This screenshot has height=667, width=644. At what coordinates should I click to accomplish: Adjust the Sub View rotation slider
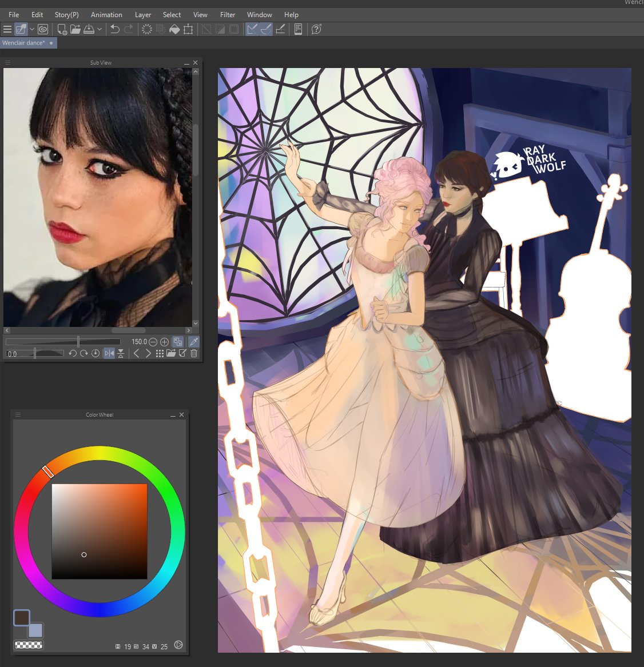tap(35, 353)
